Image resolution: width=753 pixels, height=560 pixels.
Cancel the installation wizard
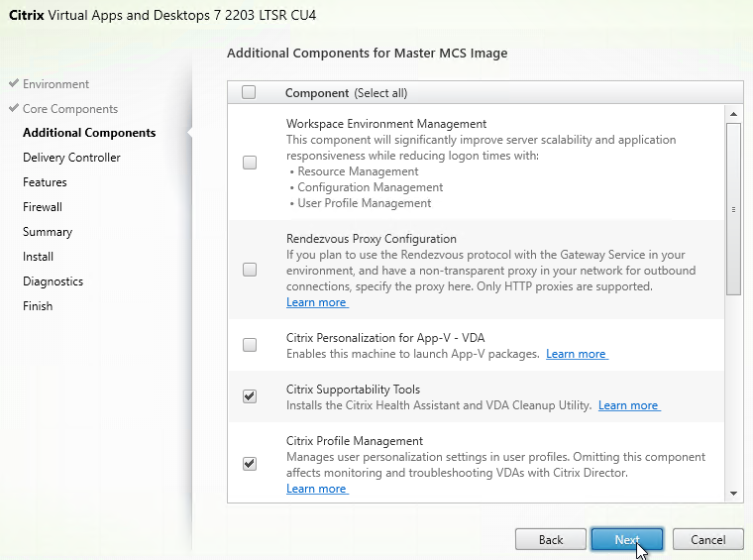click(707, 540)
